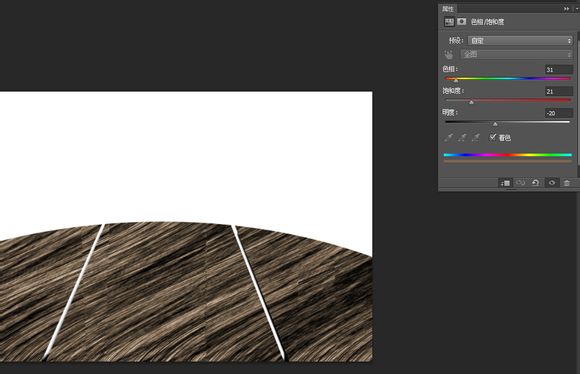Click the adjustment layer properties icon
Viewport: 580px width, 374px height.
[449, 22]
